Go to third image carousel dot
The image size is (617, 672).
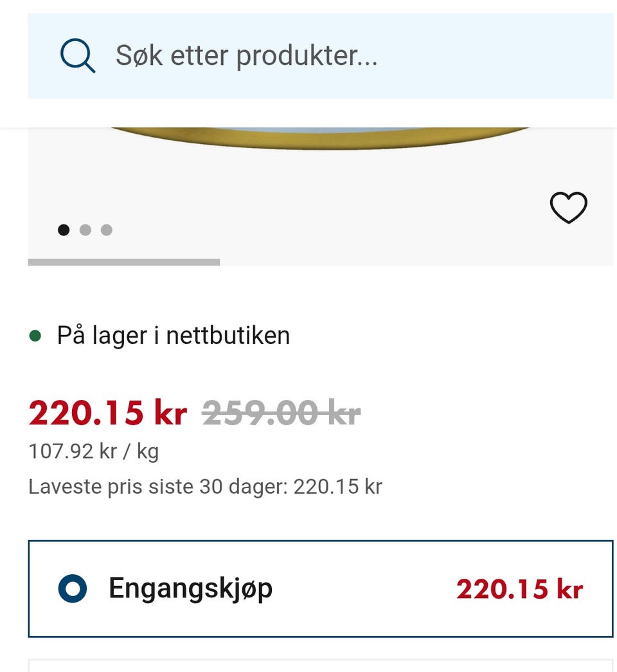pyautogui.click(x=107, y=230)
